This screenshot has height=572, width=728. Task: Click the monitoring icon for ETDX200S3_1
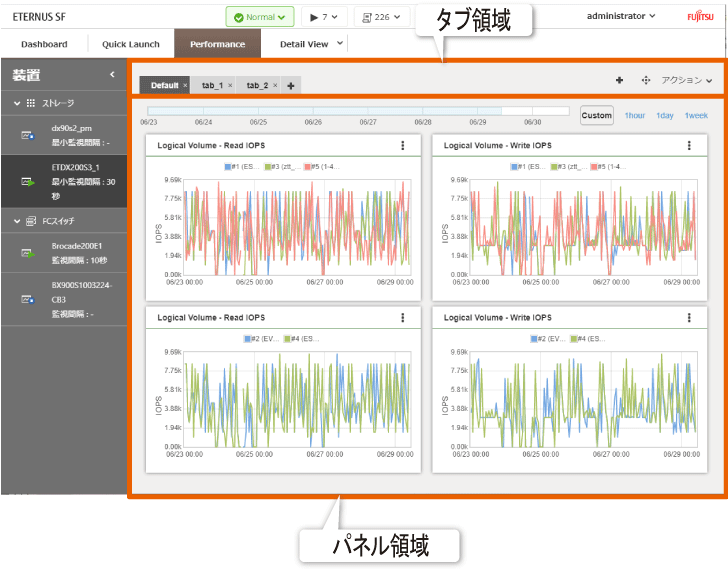point(28,182)
